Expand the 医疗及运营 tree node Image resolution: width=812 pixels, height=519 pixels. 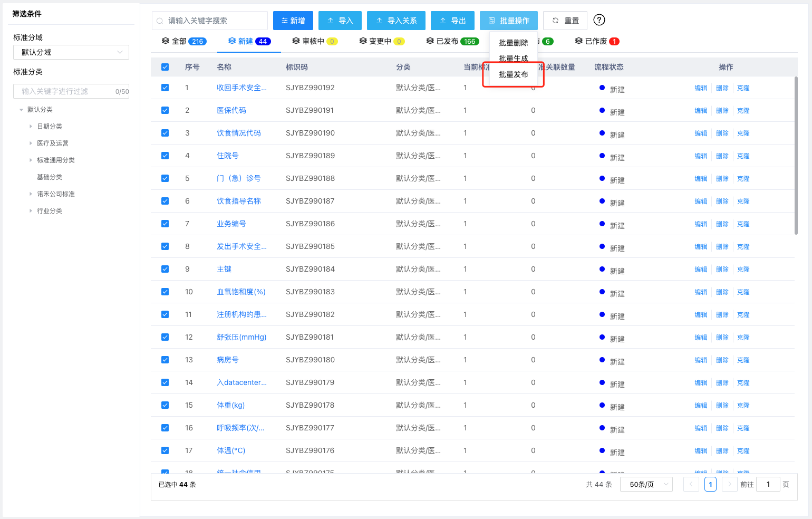point(31,143)
